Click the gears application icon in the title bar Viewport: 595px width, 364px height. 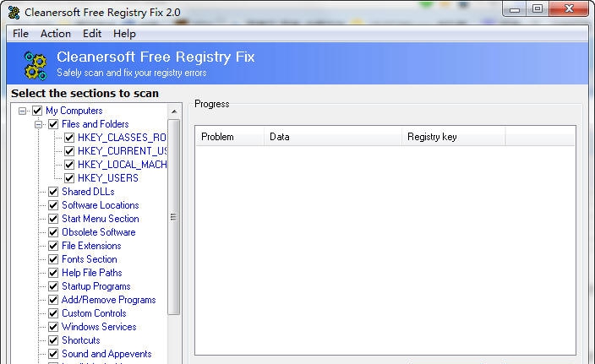(14, 12)
